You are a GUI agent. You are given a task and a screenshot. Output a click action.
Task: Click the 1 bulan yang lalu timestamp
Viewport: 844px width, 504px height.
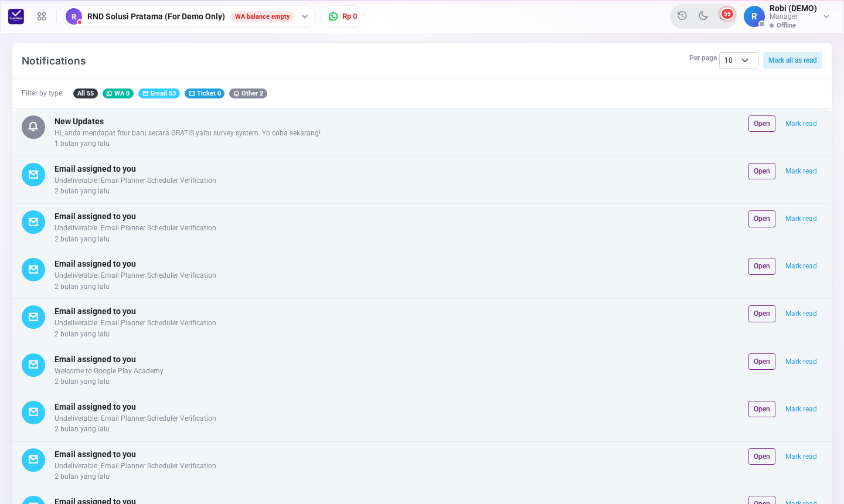coord(82,144)
